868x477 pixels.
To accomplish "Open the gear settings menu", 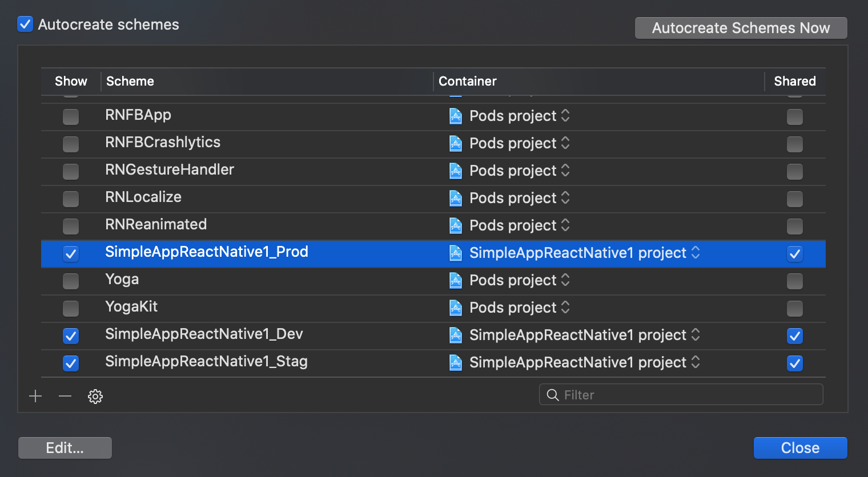I will [95, 396].
